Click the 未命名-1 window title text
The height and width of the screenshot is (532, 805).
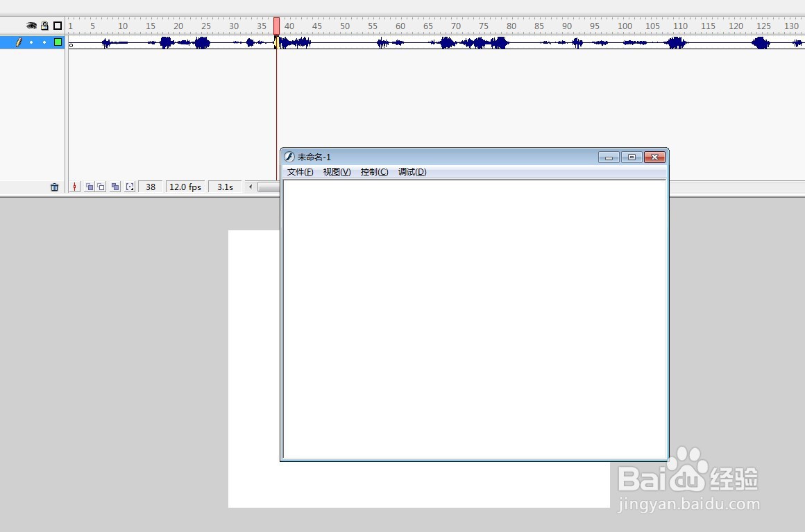point(314,157)
